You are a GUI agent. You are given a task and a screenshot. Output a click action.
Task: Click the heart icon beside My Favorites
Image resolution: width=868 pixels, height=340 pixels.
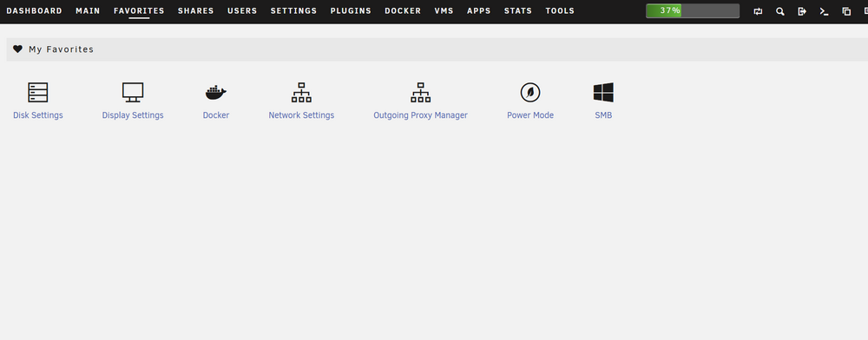[x=17, y=49]
